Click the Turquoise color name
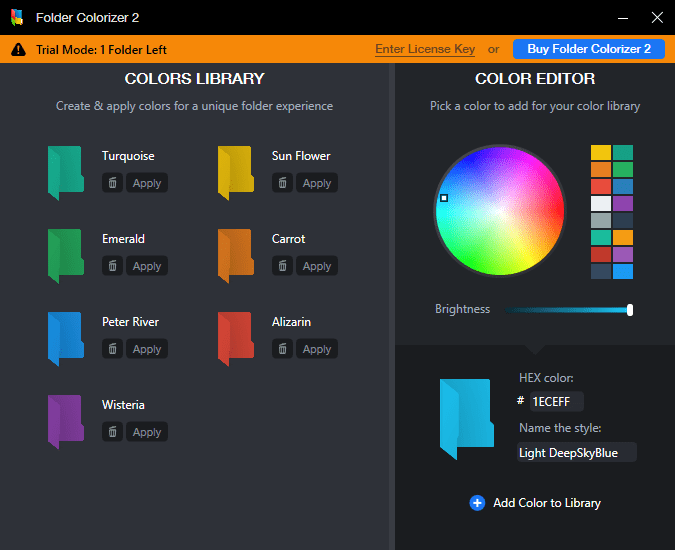676x550 pixels. tap(128, 156)
